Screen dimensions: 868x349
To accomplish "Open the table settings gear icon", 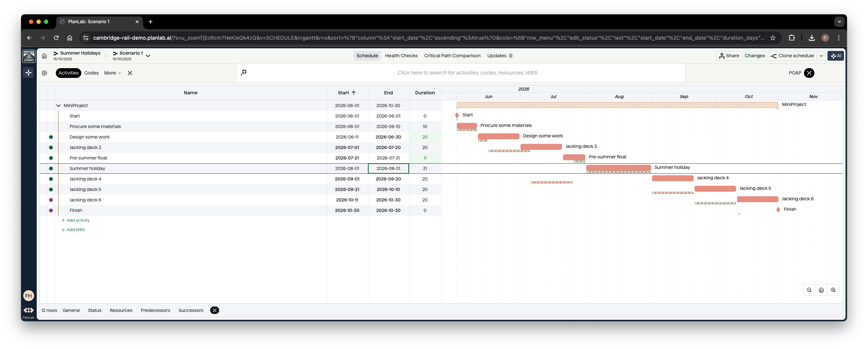I will point(44,73).
